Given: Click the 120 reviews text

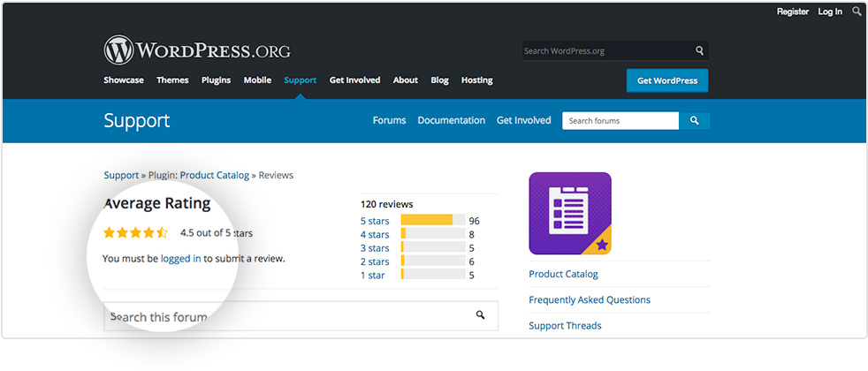Looking at the screenshot, I should point(386,204).
